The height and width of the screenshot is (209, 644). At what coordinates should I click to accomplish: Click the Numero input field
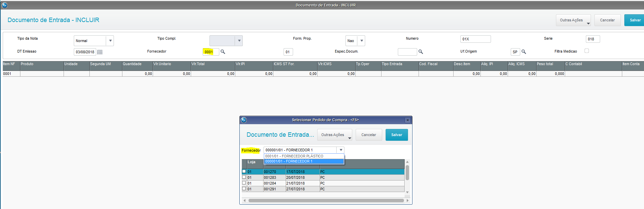point(475,39)
